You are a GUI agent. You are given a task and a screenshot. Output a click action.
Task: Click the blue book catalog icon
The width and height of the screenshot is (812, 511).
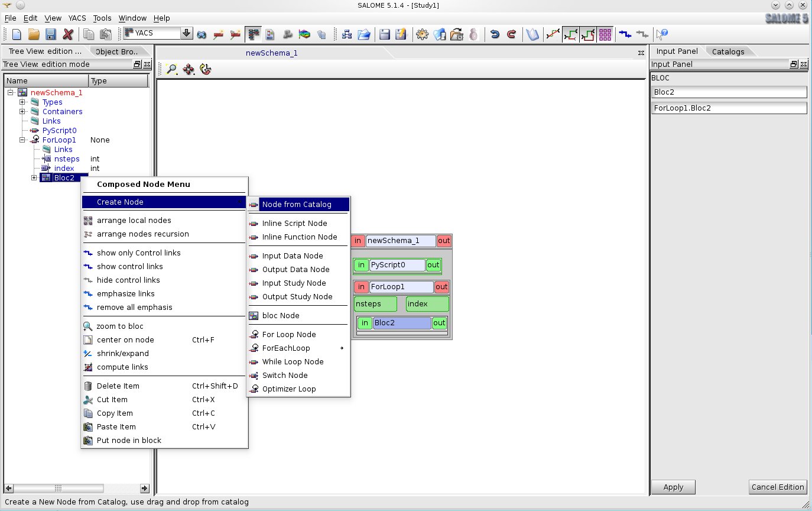coord(533,34)
